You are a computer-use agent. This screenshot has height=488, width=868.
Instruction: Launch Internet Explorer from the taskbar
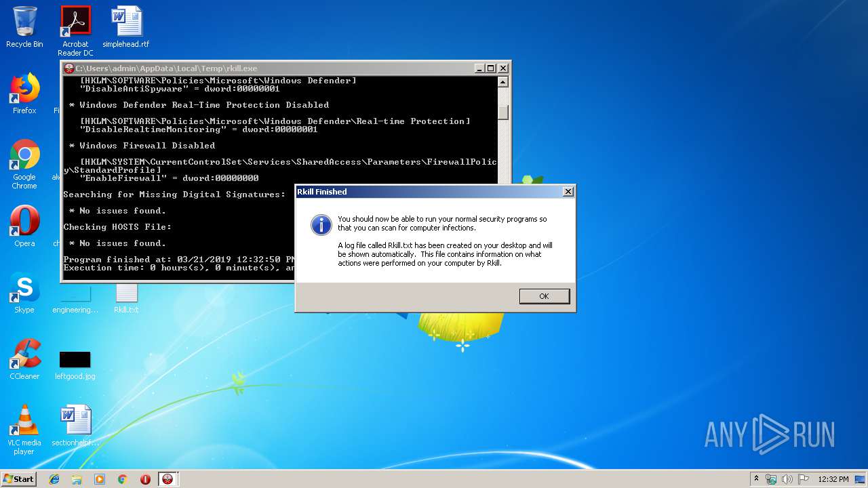click(x=54, y=479)
